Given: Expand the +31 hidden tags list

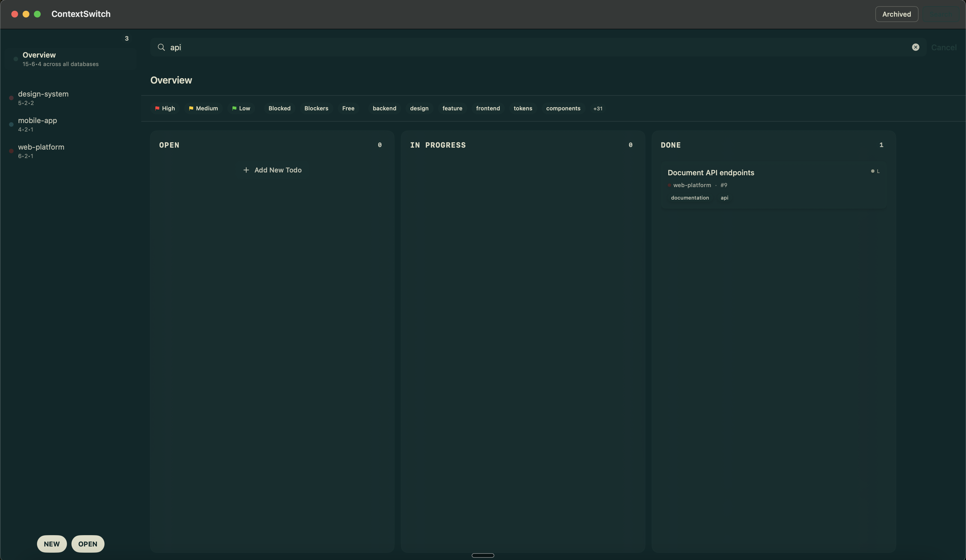Looking at the screenshot, I should [598, 108].
